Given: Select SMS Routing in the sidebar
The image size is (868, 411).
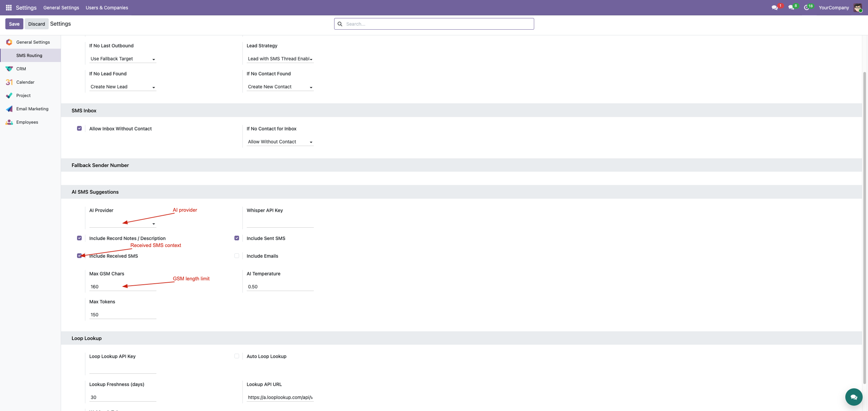Looking at the screenshot, I should click(x=30, y=55).
